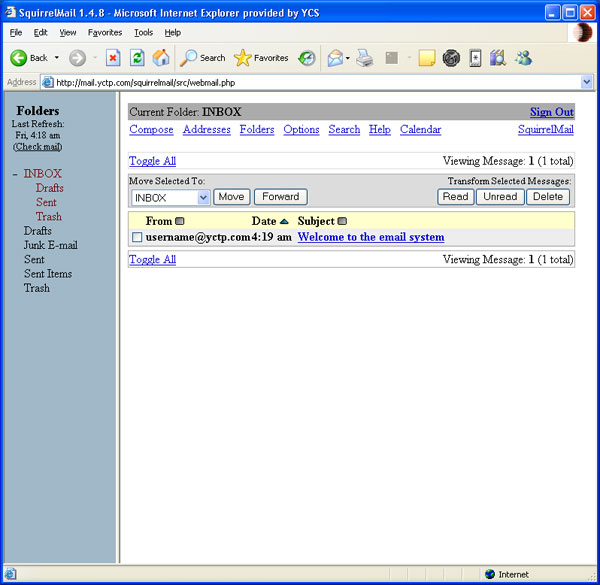
Task: Mark selected messages as Unread
Action: coord(500,197)
